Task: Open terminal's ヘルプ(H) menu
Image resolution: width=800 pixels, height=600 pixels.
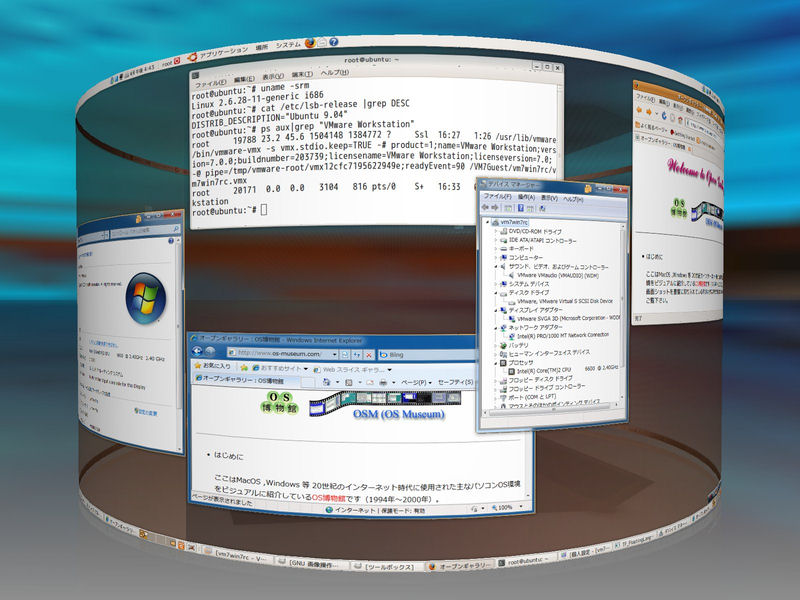Action: pyautogui.click(x=334, y=72)
